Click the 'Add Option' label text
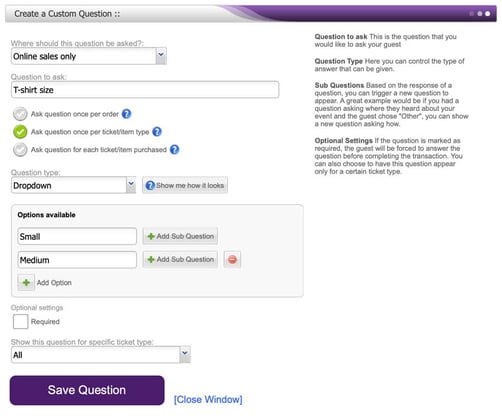The width and height of the screenshot is (502, 416). [x=54, y=283]
